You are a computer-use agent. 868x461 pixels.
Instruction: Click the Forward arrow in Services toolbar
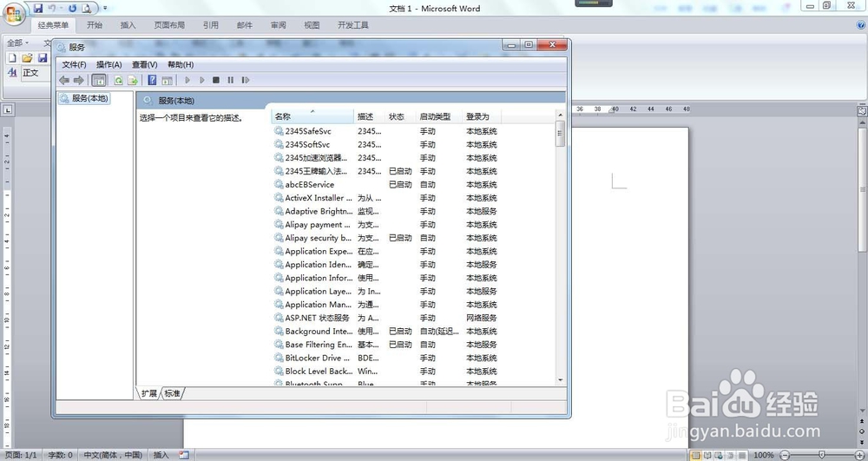pos(79,80)
